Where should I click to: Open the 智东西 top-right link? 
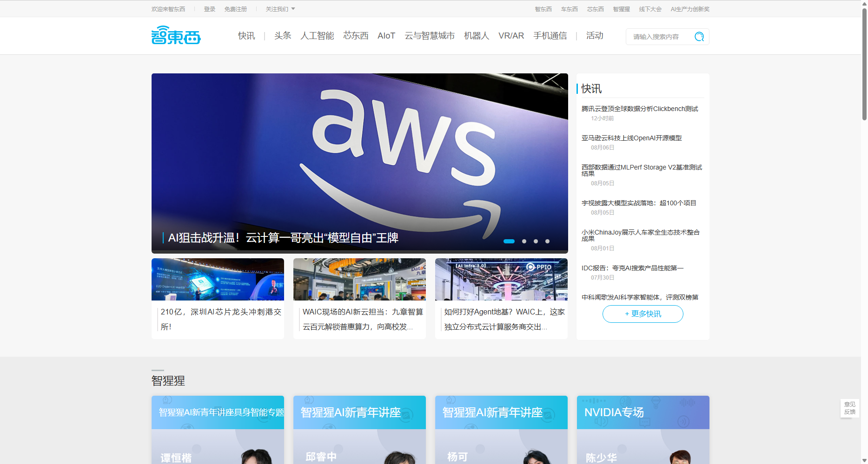point(543,9)
